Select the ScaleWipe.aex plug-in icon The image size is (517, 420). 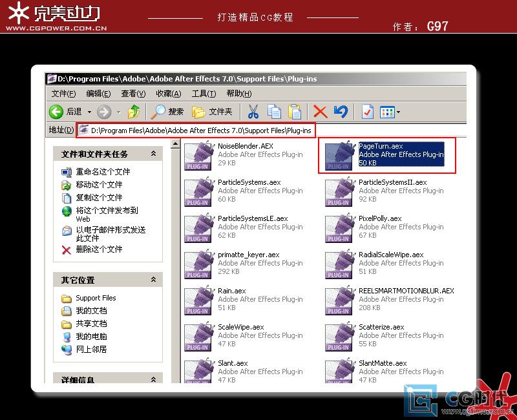(199, 337)
